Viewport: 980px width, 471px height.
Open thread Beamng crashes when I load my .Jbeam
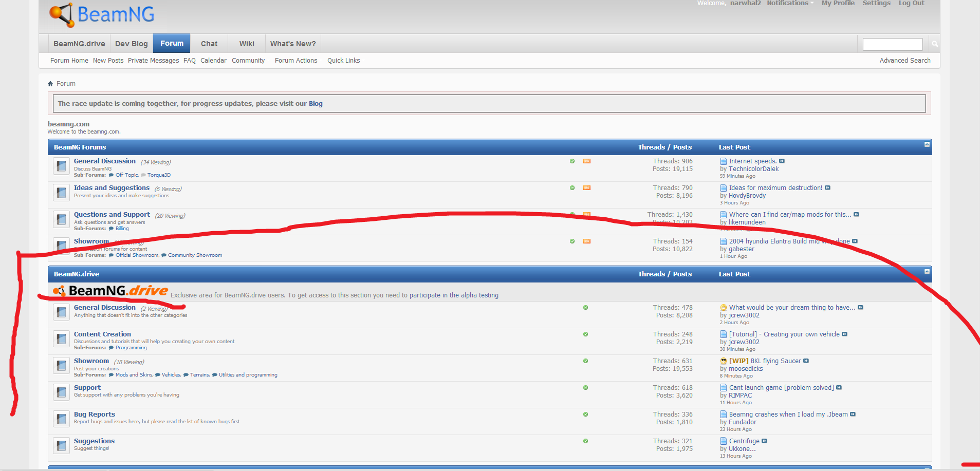[x=788, y=415]
